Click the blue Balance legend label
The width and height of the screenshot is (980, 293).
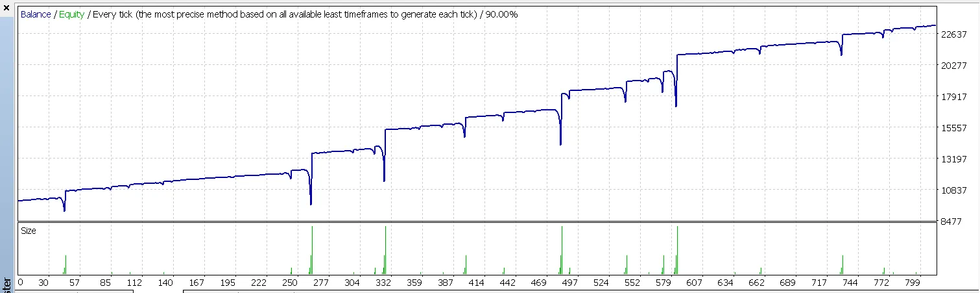point(36,14)
